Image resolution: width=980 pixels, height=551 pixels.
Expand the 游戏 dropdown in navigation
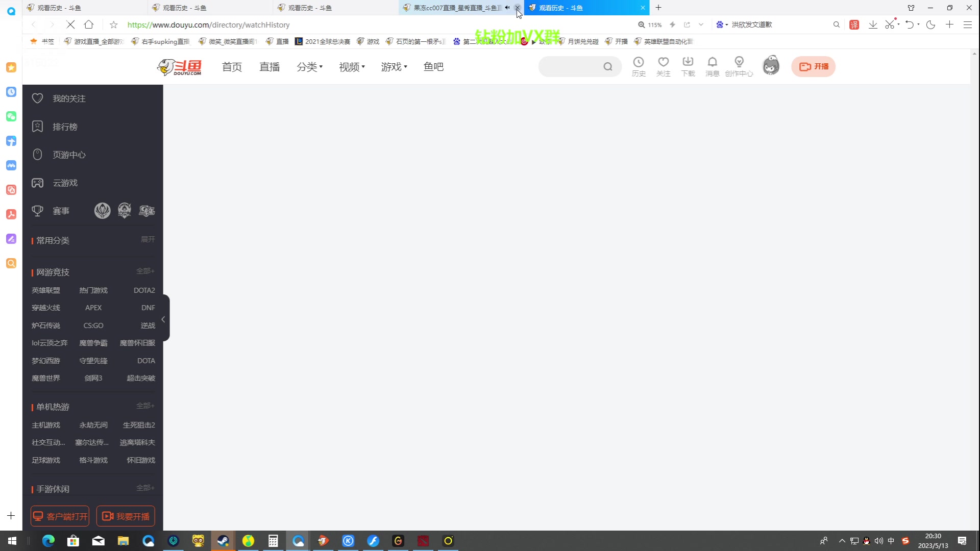[x=394, y=67]
